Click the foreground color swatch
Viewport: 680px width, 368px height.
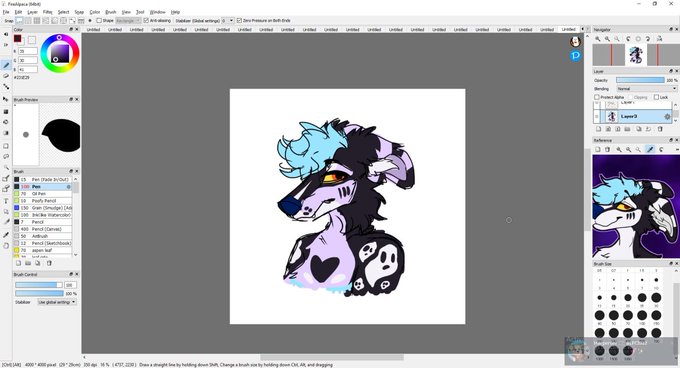[17, 39]
